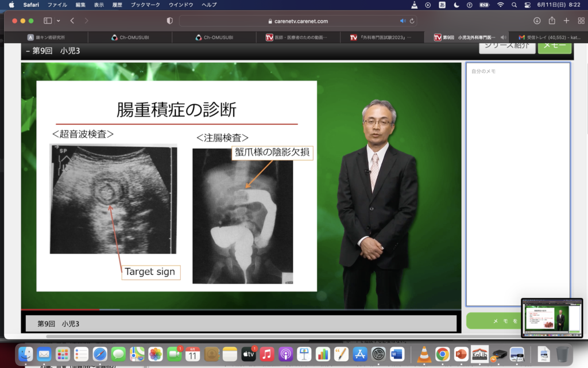Toggle the Safari sidebar
Screen dimensions: 588x368
[x=47, y=21]
